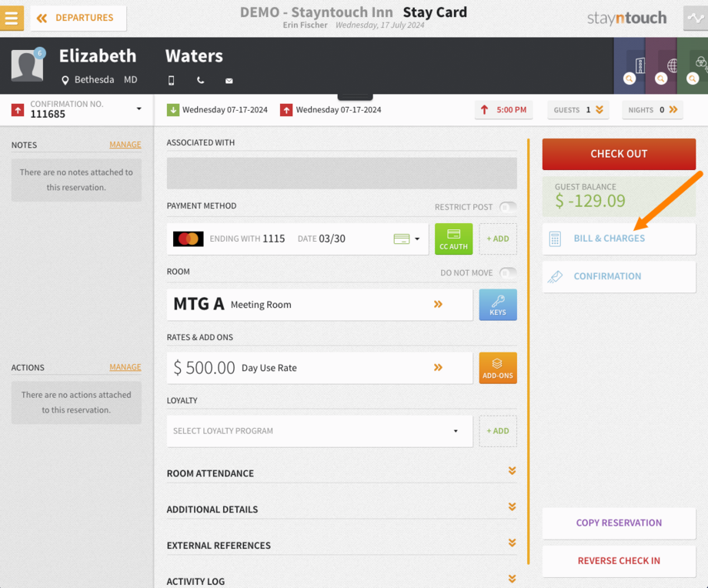Click the guest balance $ -129.09
This screenshot has height=588, width=708.
coord(590,201)
